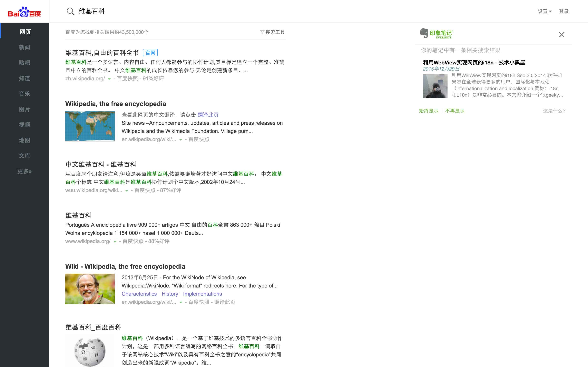Image resolution: width=588 pixels, height=367 pixels.
Task: Switch to the 新闻 category
Action: pos(24,47)
